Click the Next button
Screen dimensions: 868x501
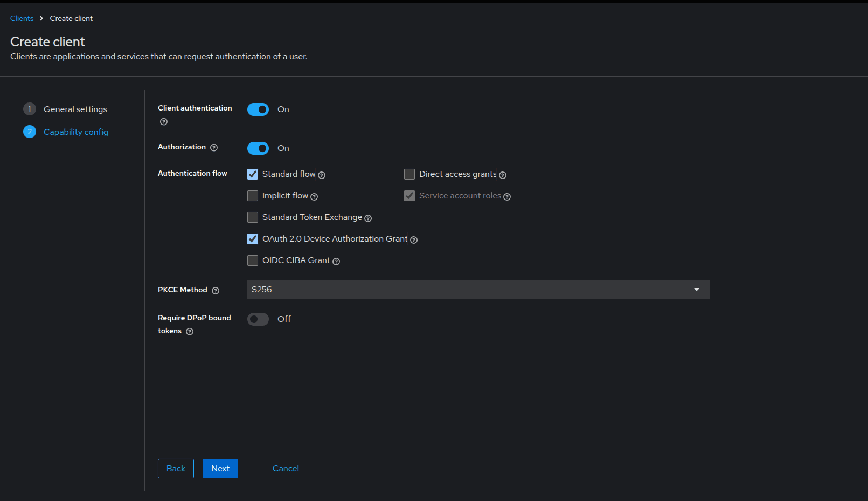[220, 468]
